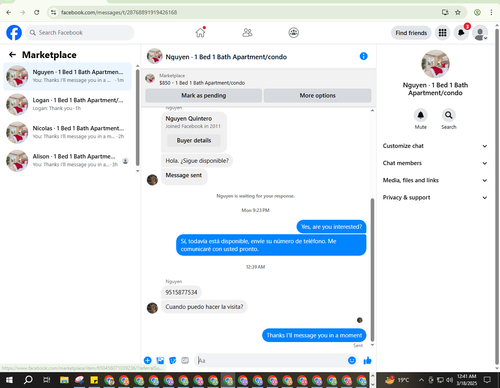
Task: Click the chat messages vertical scrollbar
Action: (x=372, y=270)
